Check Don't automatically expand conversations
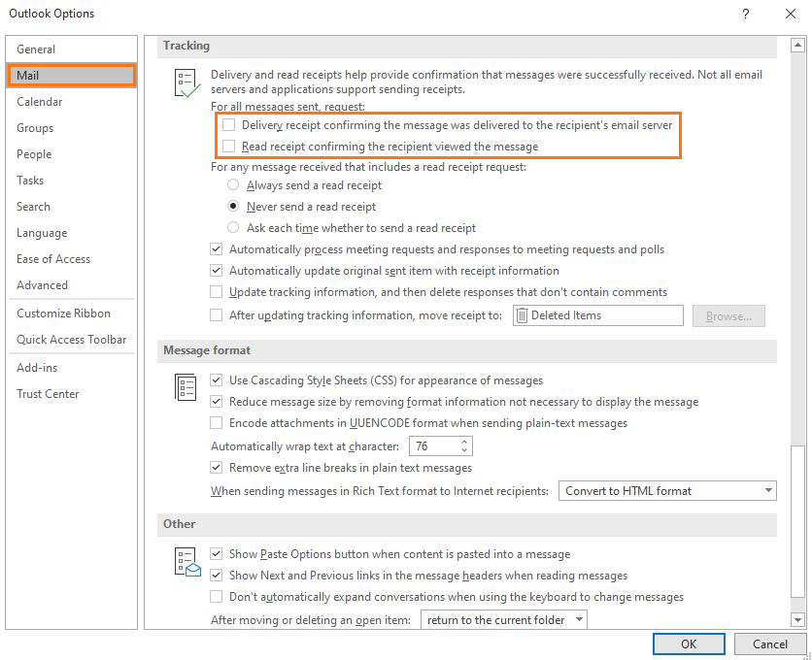812x660 pixels. tap(216, 597)
